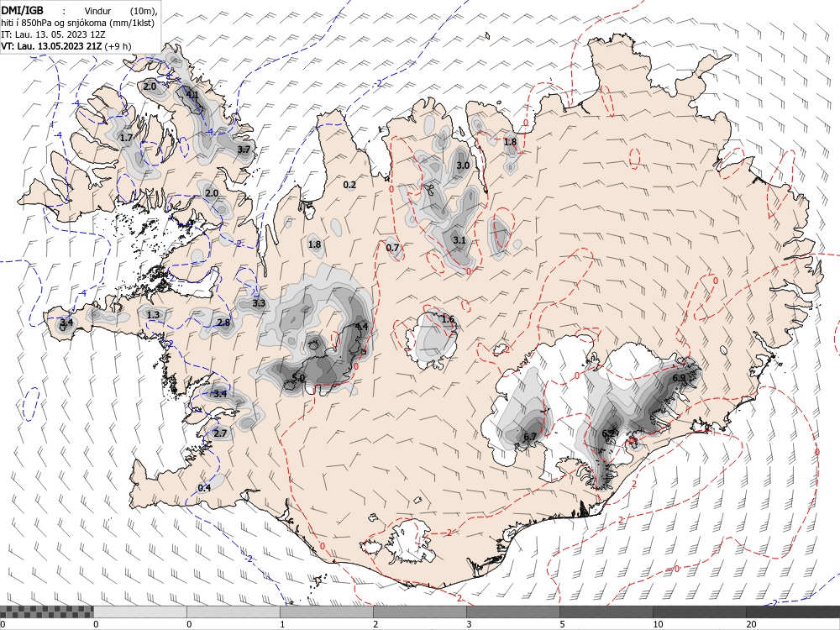Select the 6.2 snowfall value
Image resolution: width=840 pixels, height=630 pixels.
click(x=608, y=433)
